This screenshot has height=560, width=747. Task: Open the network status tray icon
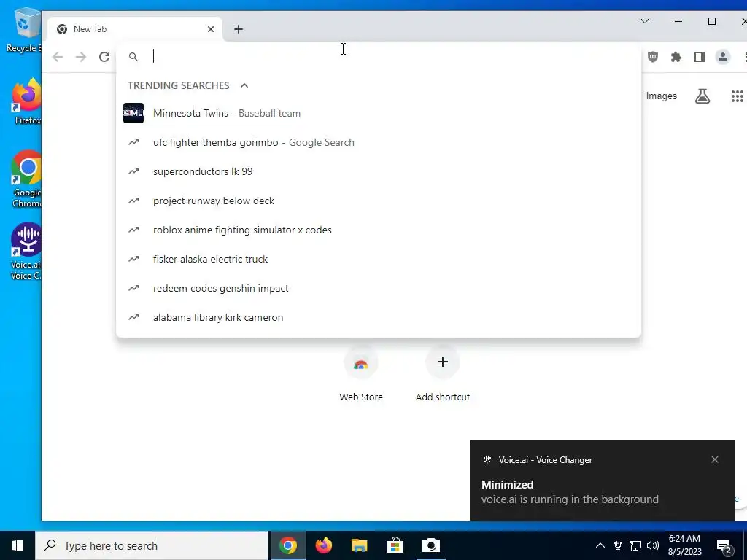pos(635,545)
